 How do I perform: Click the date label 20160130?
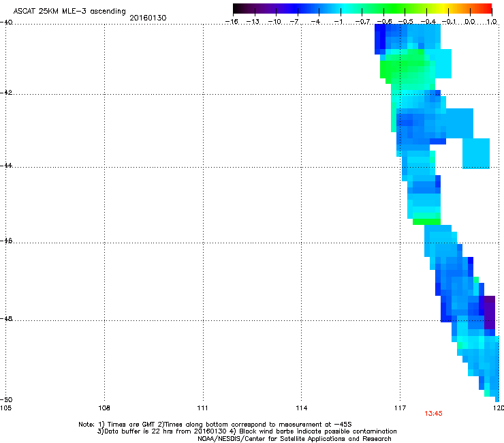tap(148, 18)
